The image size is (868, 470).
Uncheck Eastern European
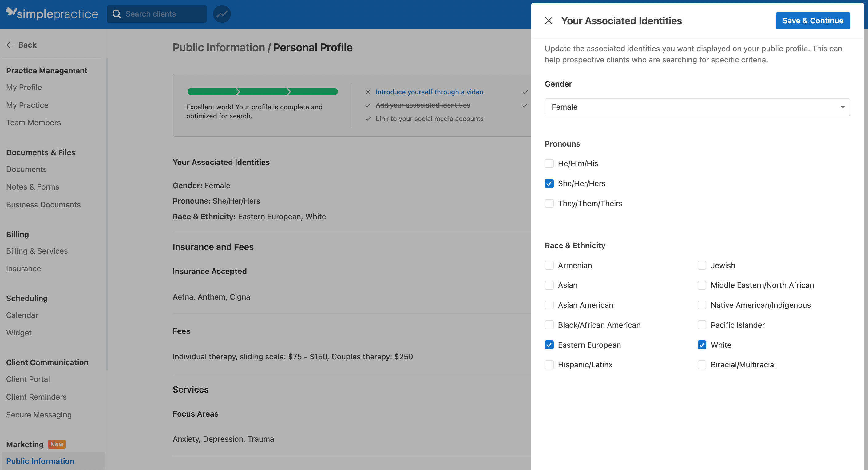549,345
